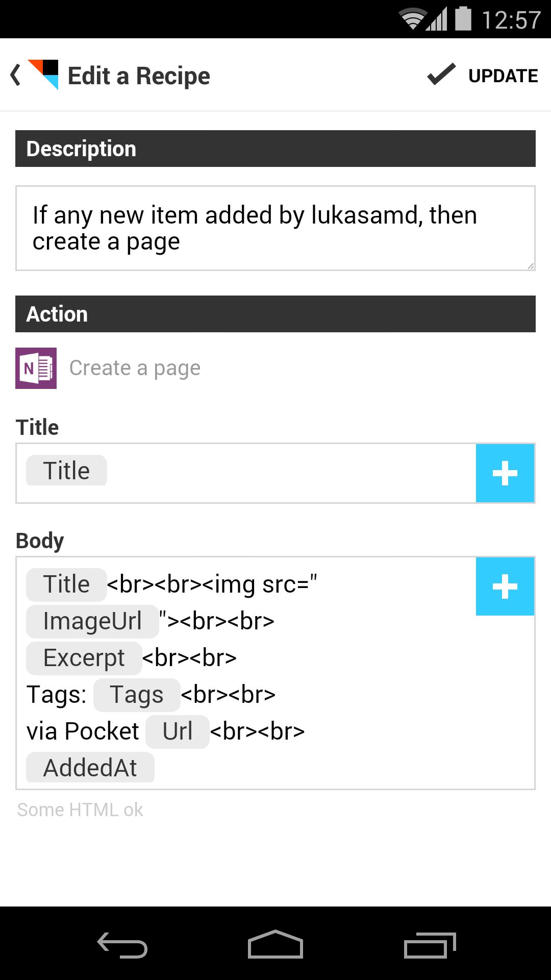Select the Excerpt ingredient chip
This screenshot has height=980, width=551.
(x=84, y=658)
